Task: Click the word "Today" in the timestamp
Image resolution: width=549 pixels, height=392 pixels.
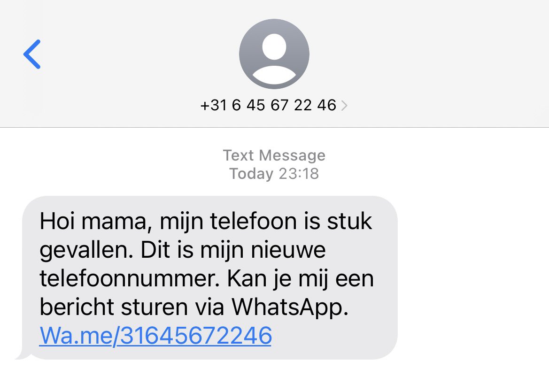Action: click(251, 174)
